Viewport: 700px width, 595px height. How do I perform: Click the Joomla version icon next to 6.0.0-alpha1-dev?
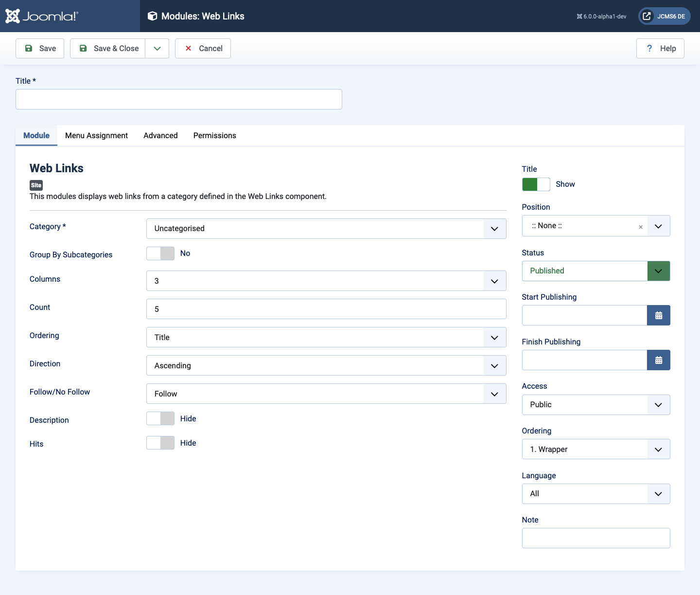point(579,17)
